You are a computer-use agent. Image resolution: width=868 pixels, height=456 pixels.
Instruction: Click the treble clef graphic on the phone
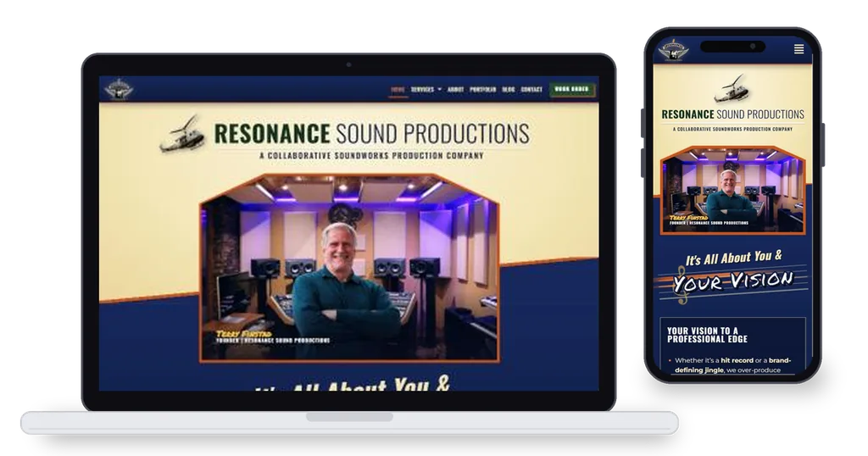[682, 285]
